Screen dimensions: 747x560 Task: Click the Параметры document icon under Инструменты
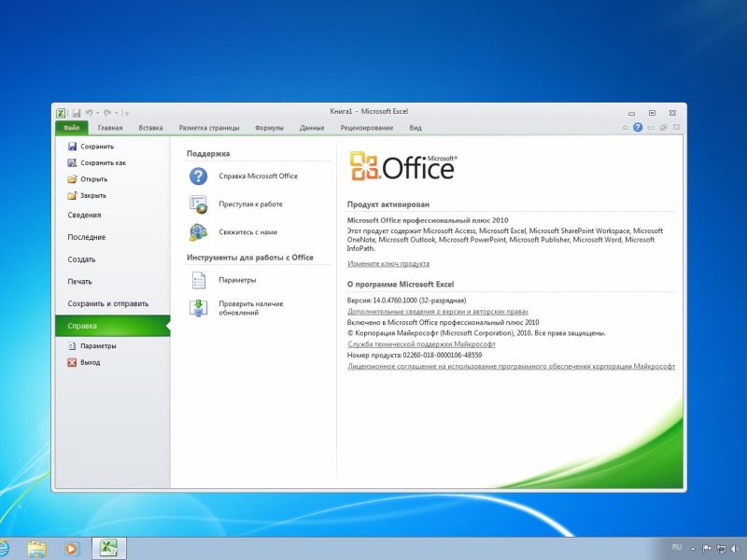198,280
